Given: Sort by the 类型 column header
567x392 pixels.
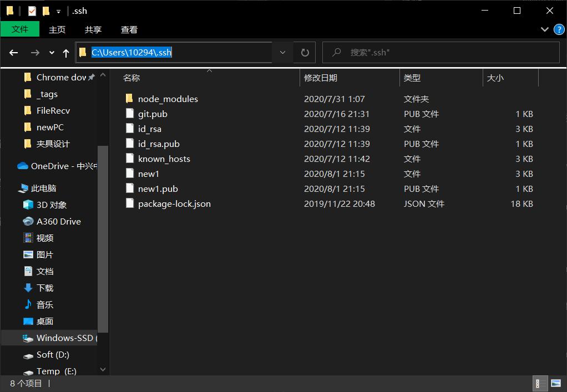Looking at the screenshot, I should pyautogui.click(x=412, y=78).
